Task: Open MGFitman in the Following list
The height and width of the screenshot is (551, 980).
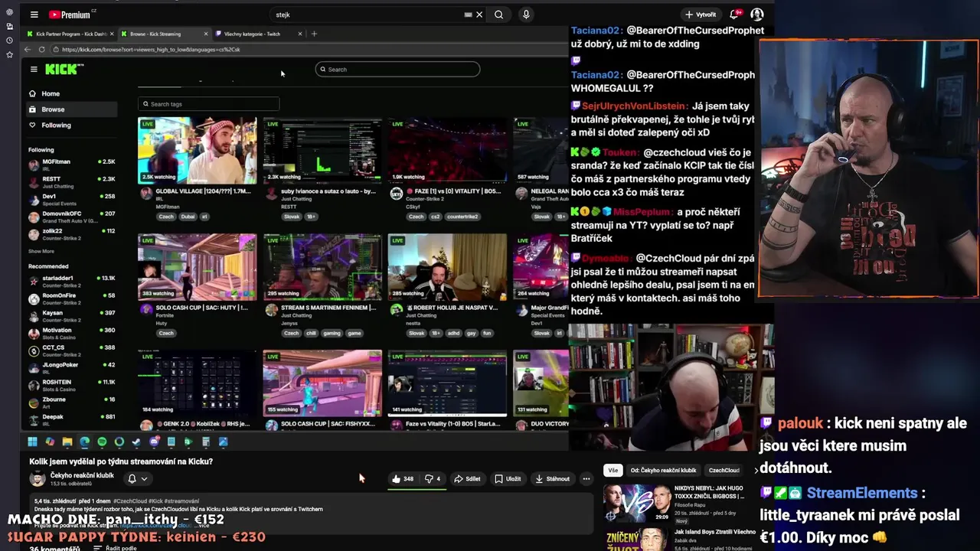Action: [71, 165]
